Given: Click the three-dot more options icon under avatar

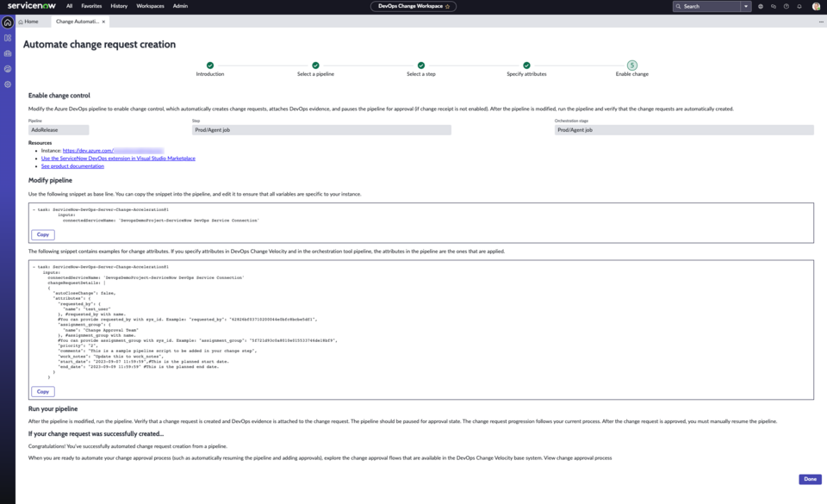Looking at the screenshot, I should click(821, 22).
